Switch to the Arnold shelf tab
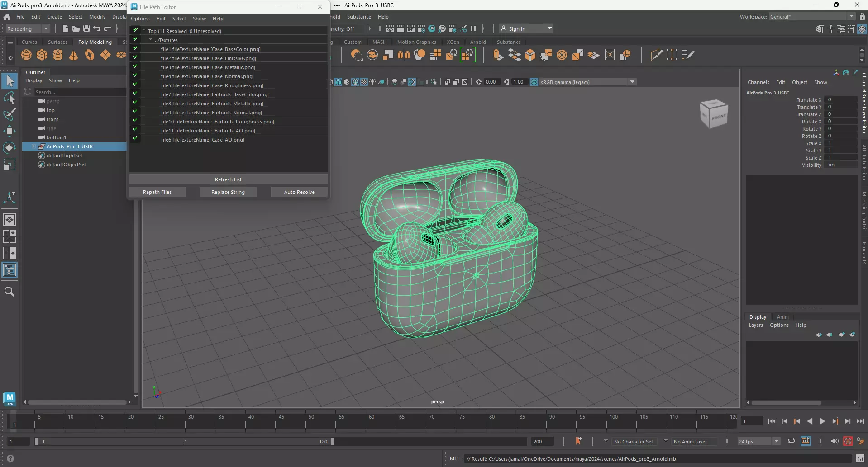The width and height of the screenshot is (868, 467). point(478,42)
